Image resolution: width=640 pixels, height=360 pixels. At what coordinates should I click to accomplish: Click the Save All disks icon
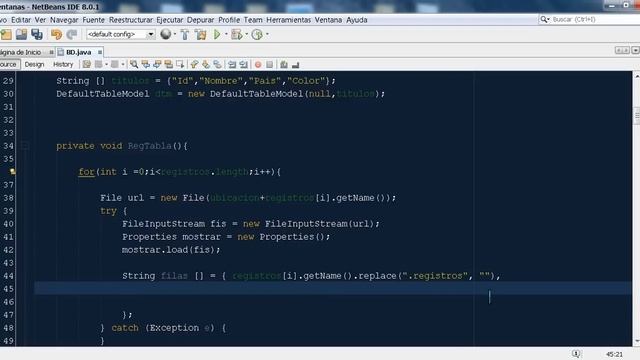tap(37, 35)
